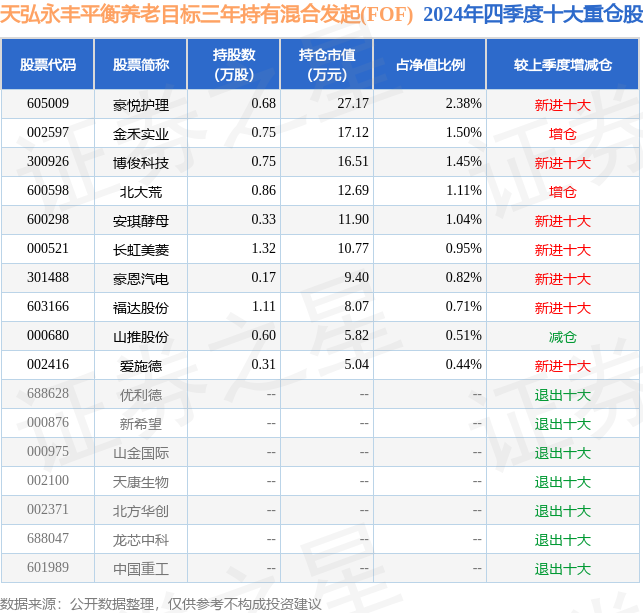The width and height of the screenshot is (643, 613).
Task: Select stock name 豪悦护理
Action: [x=141, y=105]
